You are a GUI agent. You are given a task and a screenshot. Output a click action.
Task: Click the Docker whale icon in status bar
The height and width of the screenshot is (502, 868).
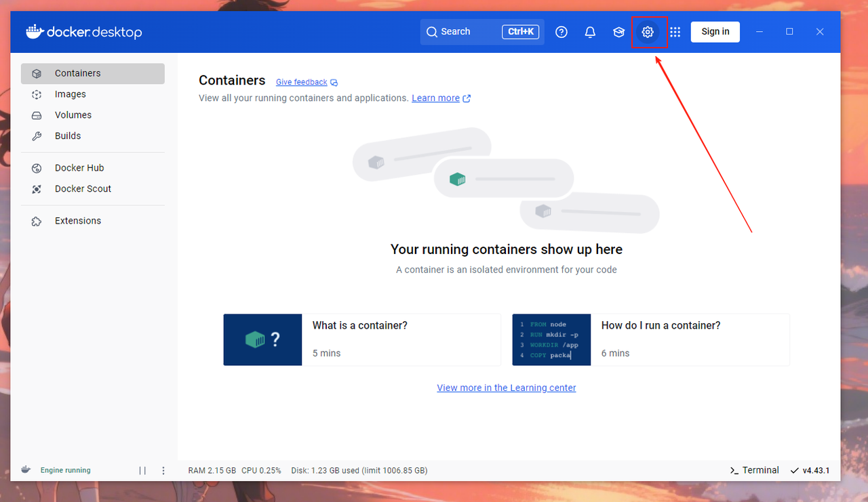point(26,470)
